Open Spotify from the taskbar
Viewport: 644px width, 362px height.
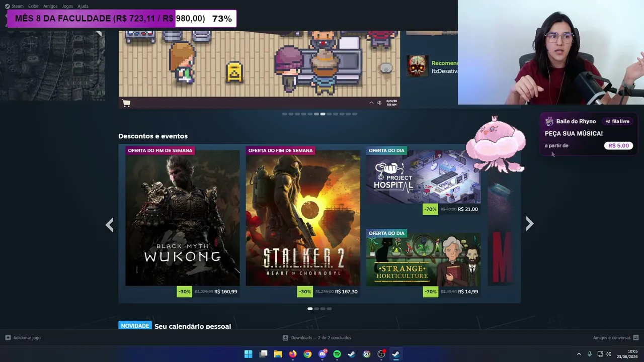click(337, 354)
